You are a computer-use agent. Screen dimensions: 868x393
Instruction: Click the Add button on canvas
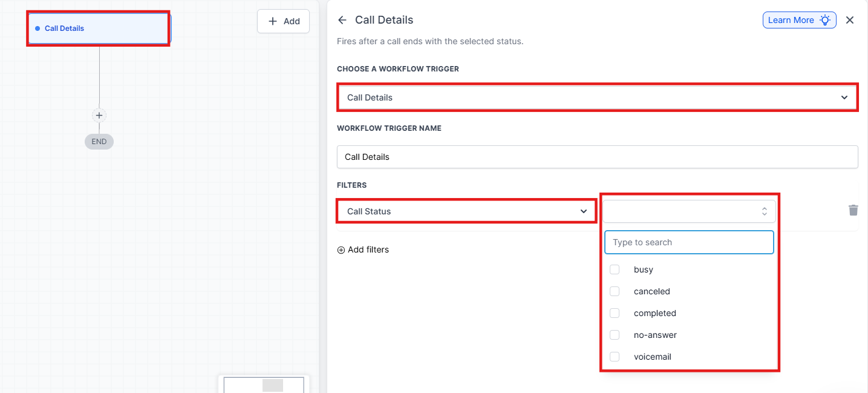pyautogui.click(x=283, y=21)
